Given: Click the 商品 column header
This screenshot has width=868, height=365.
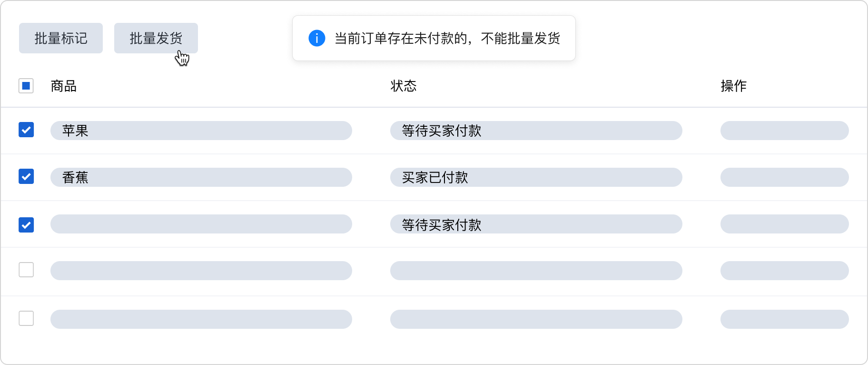Looking at the screenshot, I should (x=64, y=86).
